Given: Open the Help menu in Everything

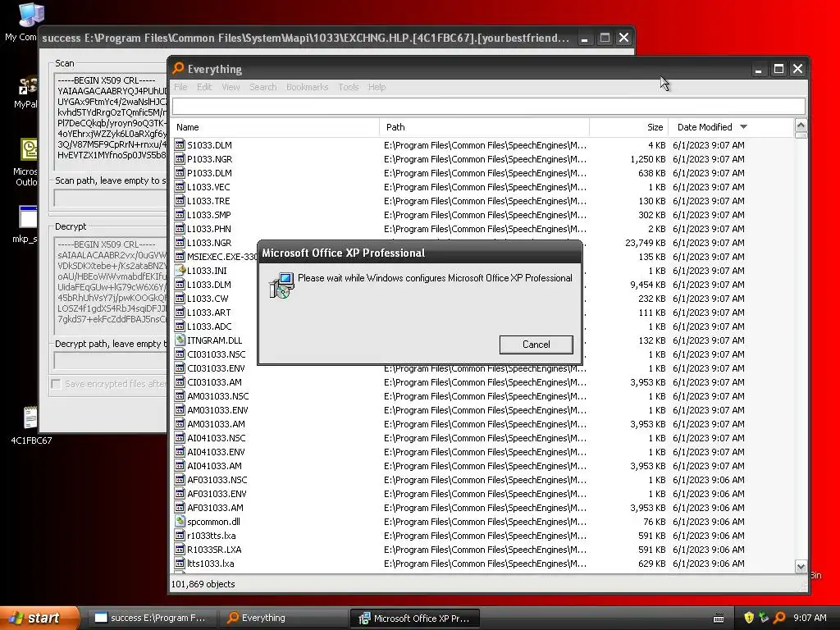Looking at the screenshot, I should [377, 87].
